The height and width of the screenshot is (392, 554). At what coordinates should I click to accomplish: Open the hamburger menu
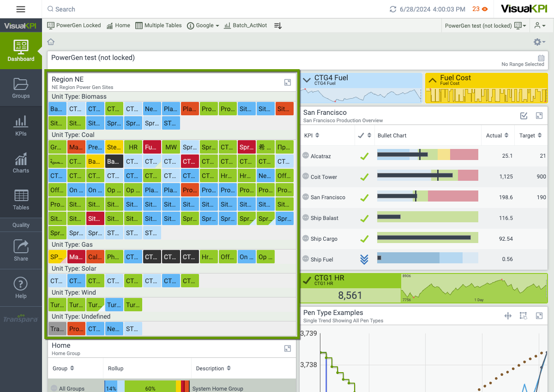tap(21, 9)
